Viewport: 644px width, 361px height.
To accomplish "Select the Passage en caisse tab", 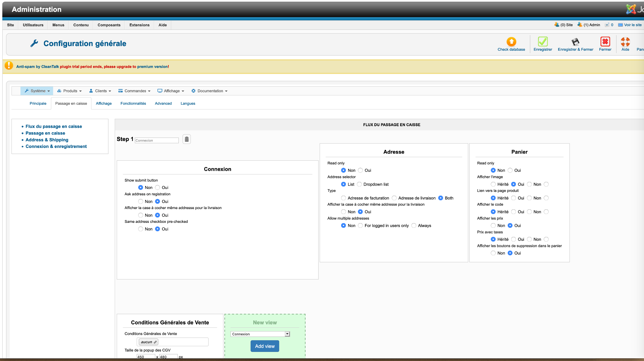I will pyautogui.click(x=71, y=103).
